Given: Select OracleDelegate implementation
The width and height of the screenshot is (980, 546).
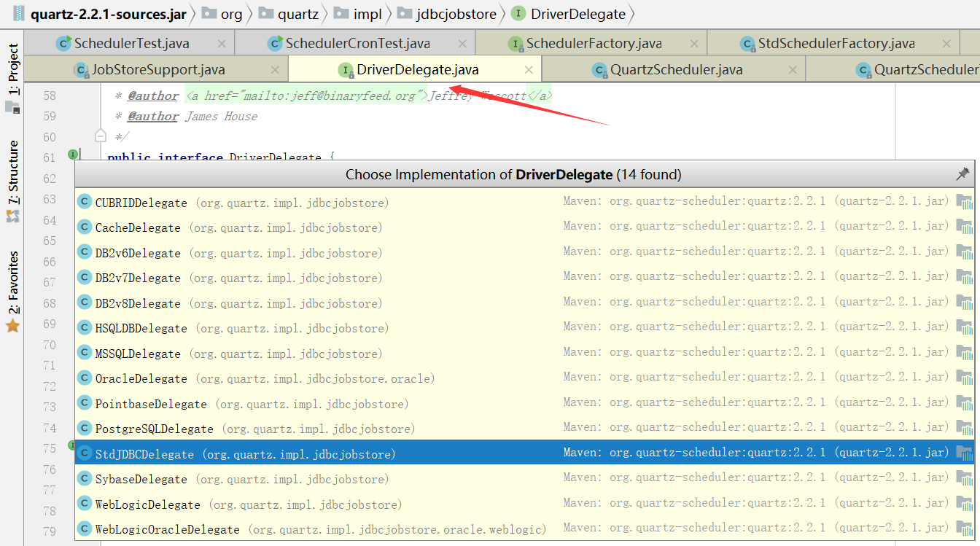Looking at the screenshot, I should pyautogui.click(x=524, y=378).
